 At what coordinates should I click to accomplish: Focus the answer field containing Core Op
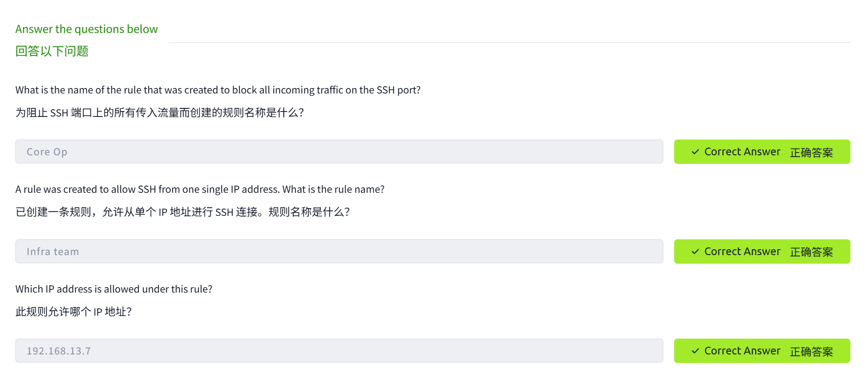339,152
